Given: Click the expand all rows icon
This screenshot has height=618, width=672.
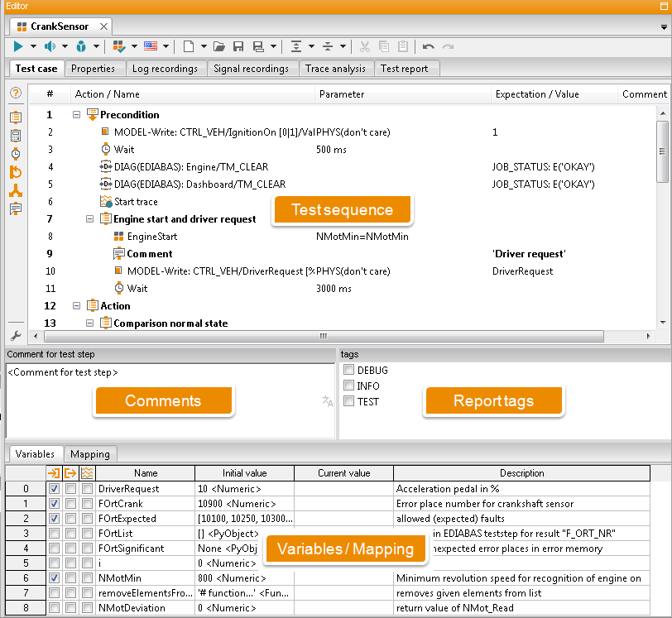Looking at the screenshot, I should coord(296,46).
